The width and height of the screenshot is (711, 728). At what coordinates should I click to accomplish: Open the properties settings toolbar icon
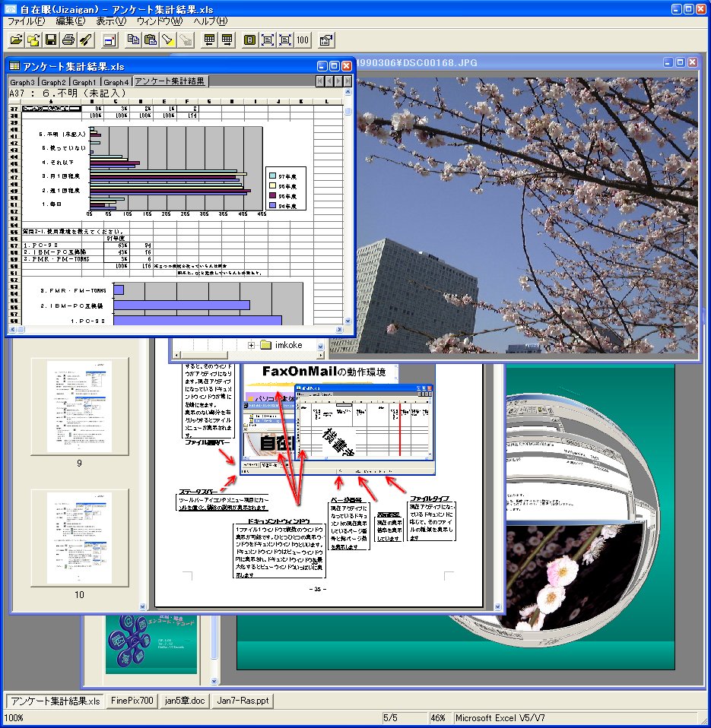(x=325, y=40)
